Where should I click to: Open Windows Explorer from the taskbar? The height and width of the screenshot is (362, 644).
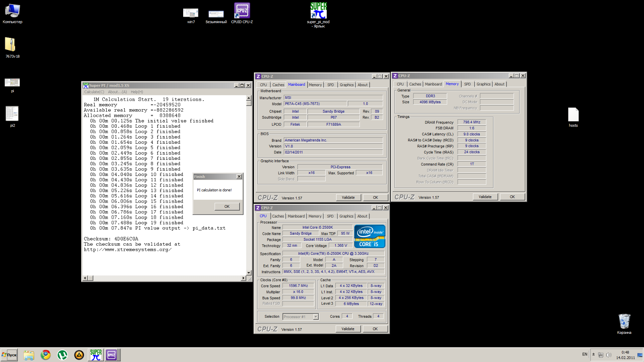click(x=29, y=355)
